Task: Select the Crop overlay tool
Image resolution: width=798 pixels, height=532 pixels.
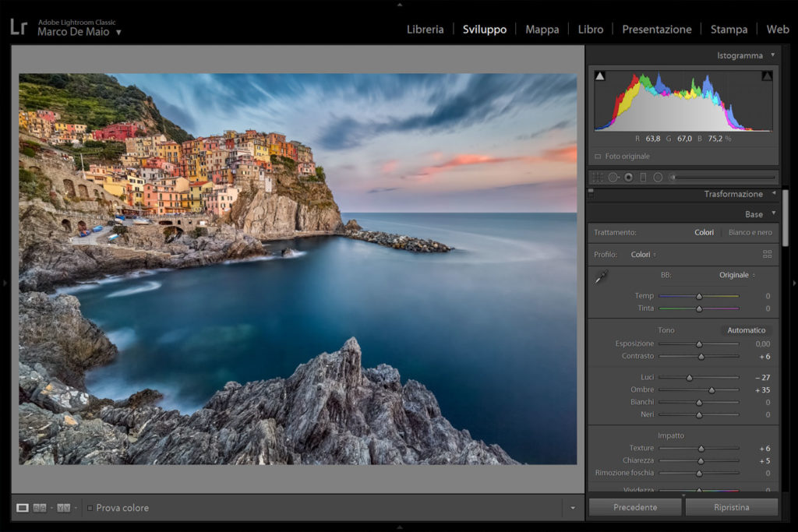Action: [598, 178]
